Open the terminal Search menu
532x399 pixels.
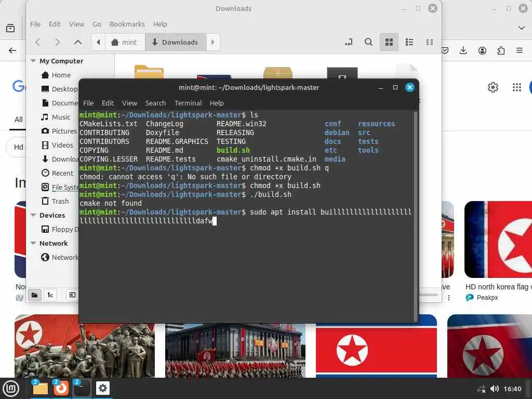(x=156, y=103)
